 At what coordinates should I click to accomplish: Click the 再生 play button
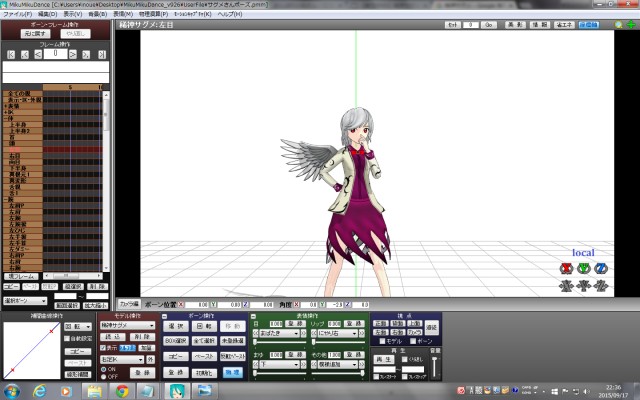coord(384,360)
